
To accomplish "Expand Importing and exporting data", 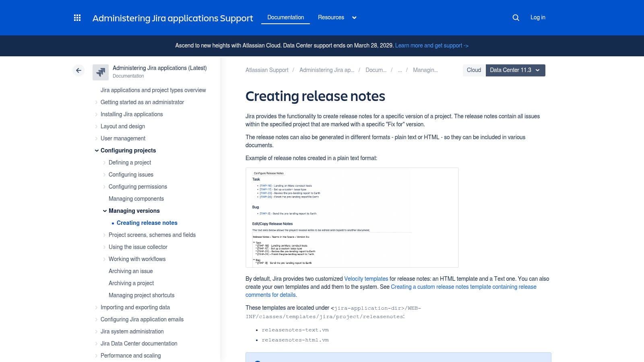I will click(x=97, y=307).
